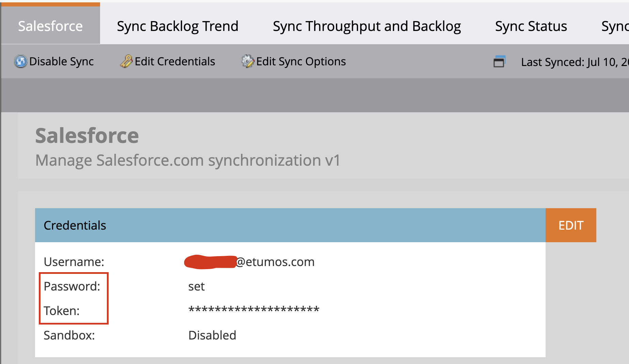Image resolution: width=629 pixels, height=364 pixels.
Task: Click the 'Token:' label
Action: coord(62,311)
